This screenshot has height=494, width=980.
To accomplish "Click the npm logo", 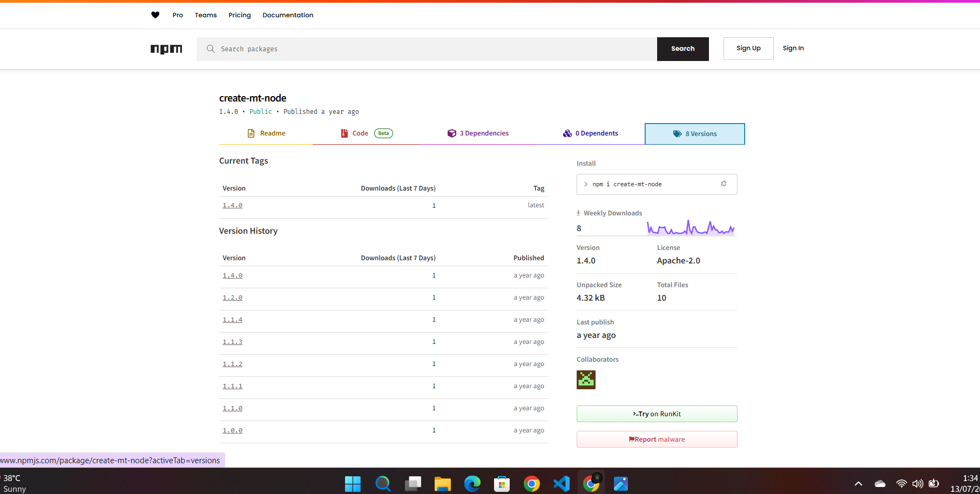I will pos(166,49).
